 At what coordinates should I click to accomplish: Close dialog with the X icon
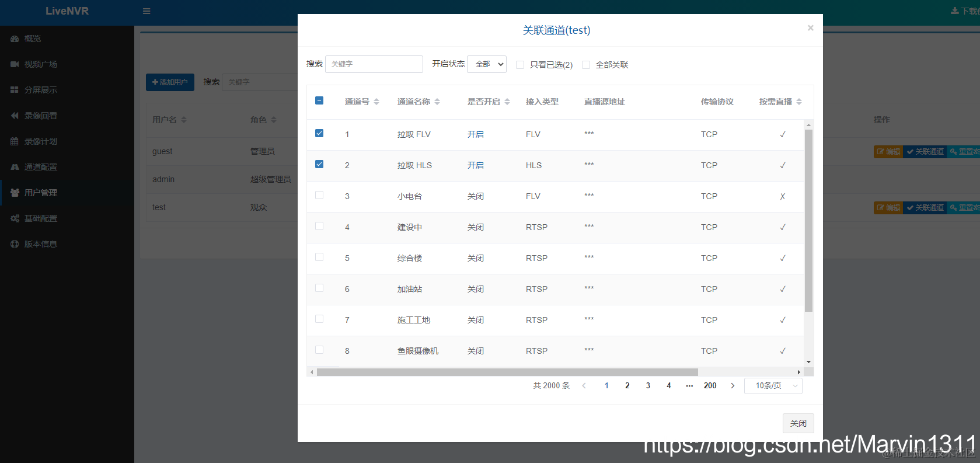pyautogui.click(x=810, y=27)
